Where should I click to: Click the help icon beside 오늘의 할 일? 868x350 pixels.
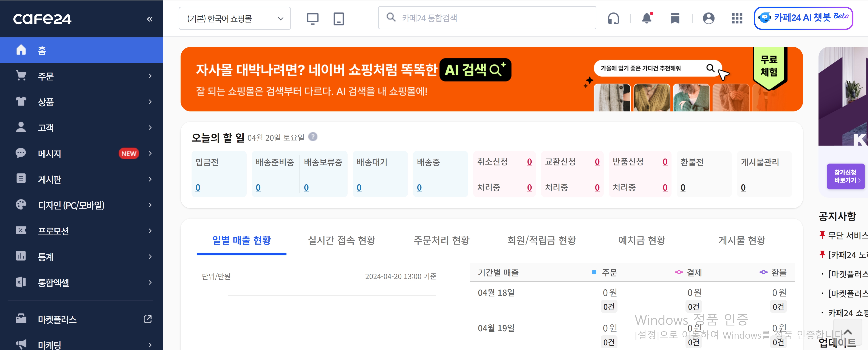pyautogui.click(x=313, y=137)
